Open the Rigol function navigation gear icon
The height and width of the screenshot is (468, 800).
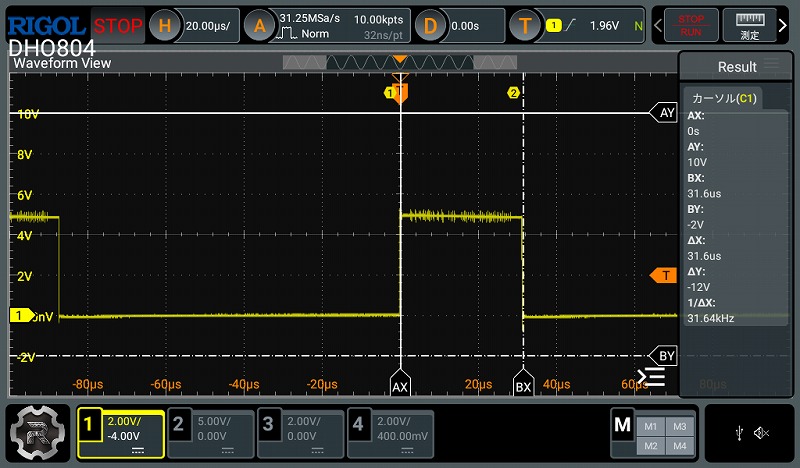point(38,432)
